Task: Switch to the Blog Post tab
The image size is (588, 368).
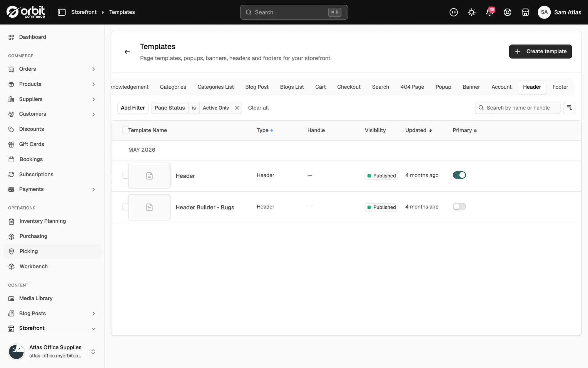Action: click(257, 87)
